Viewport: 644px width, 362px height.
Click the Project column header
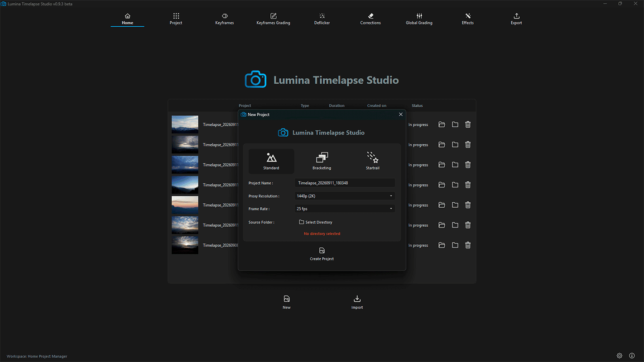(245, 105)
